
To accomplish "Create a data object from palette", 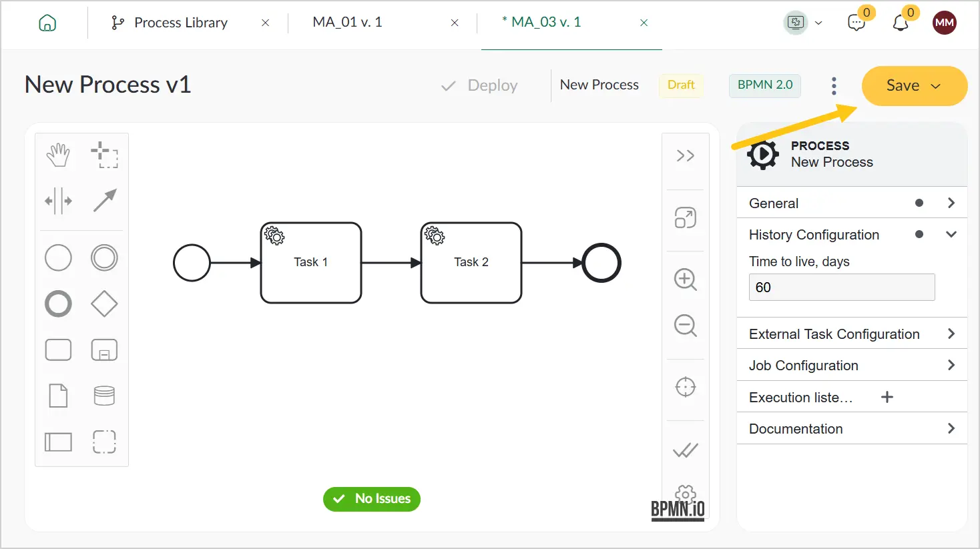I will click(58, 396).
